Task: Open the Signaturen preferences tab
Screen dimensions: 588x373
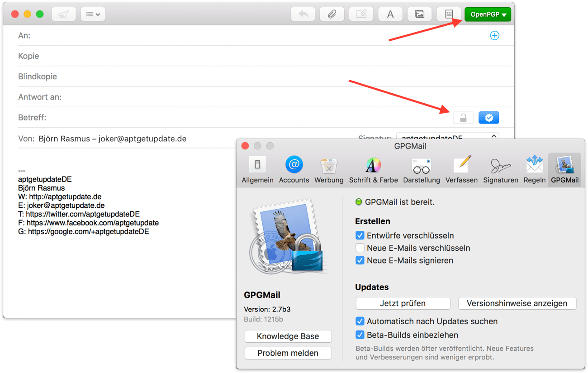Action: coord(501,170)
